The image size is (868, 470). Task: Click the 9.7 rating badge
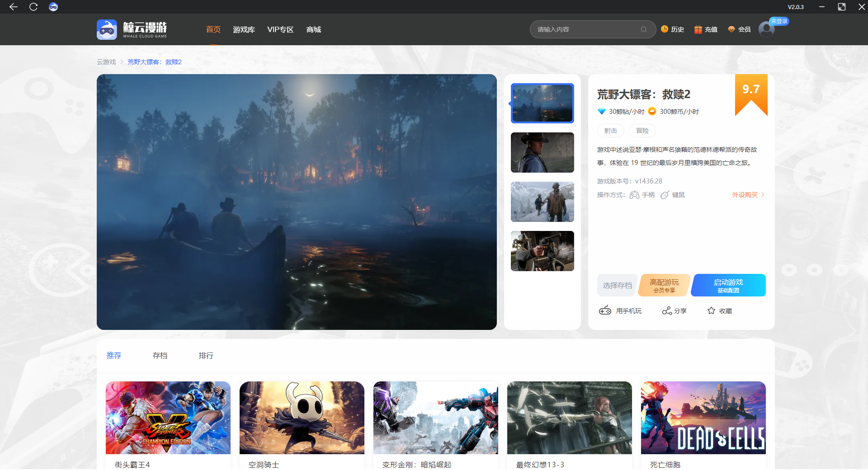[x=751, y=94]
